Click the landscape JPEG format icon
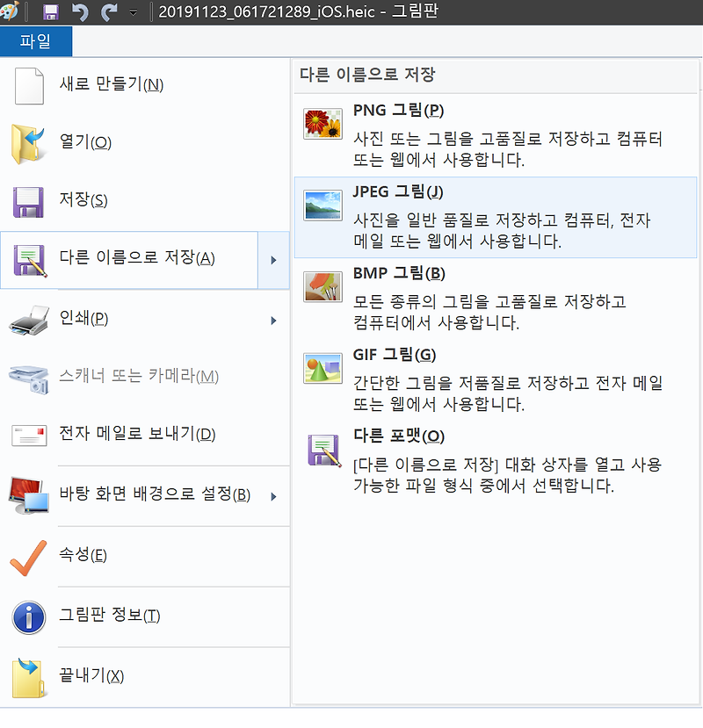This screenshot has width=703, height=728. coord(323,205)
